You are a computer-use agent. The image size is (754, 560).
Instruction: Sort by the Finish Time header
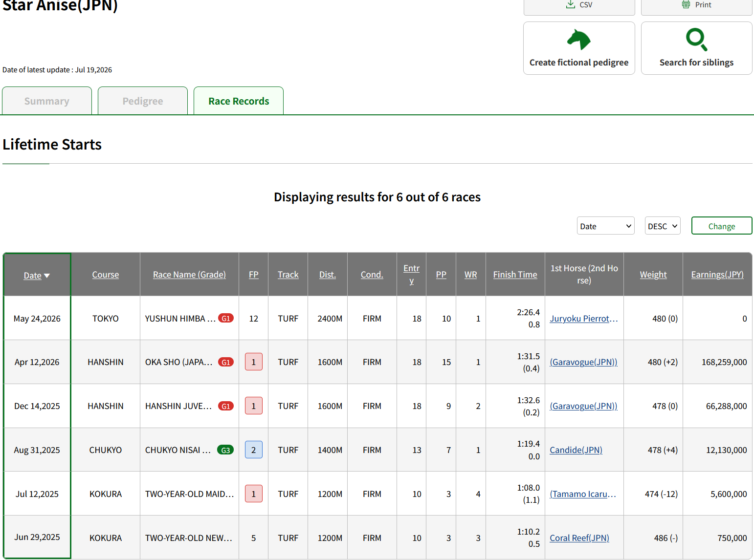click(x=515, y=274)
